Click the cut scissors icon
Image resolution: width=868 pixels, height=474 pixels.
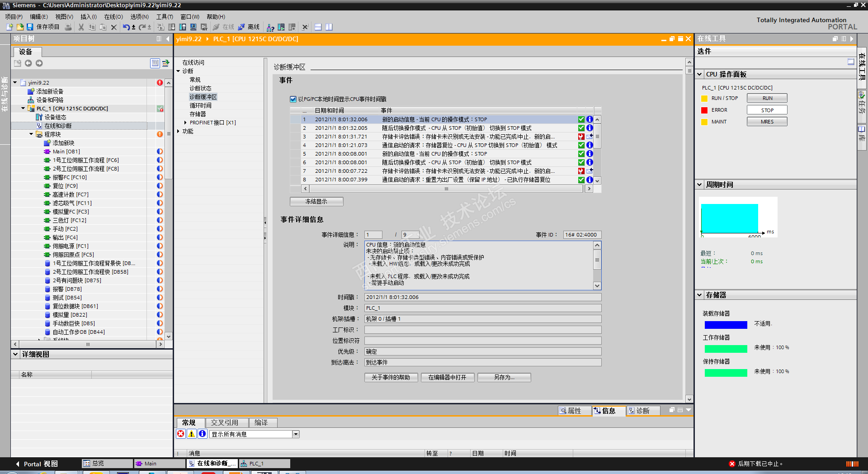(81, 27)
